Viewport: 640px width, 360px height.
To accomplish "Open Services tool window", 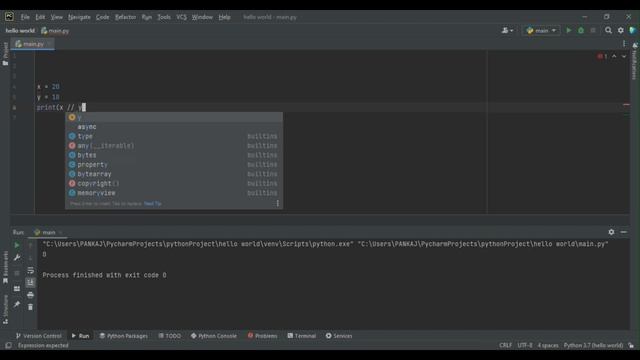I will 339,336.
